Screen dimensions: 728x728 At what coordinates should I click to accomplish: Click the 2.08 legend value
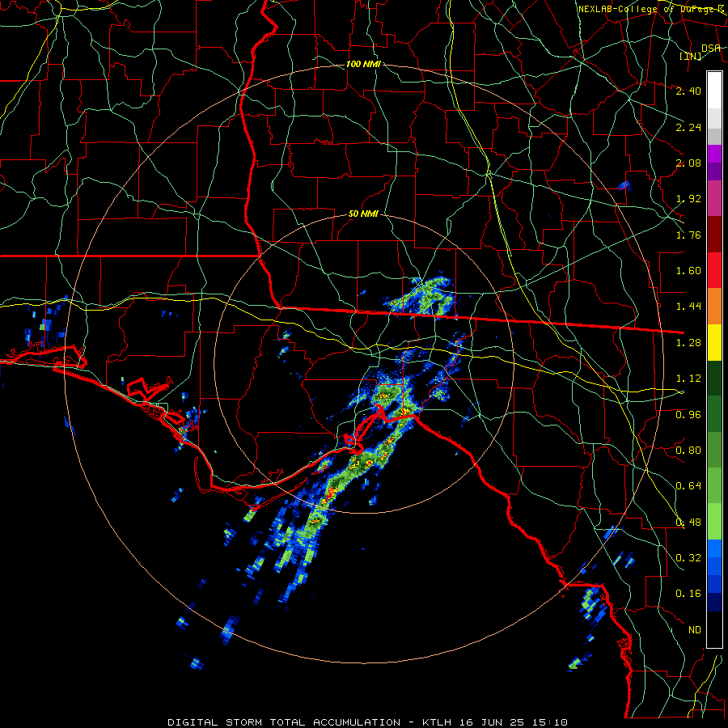[x=688, y=163]
